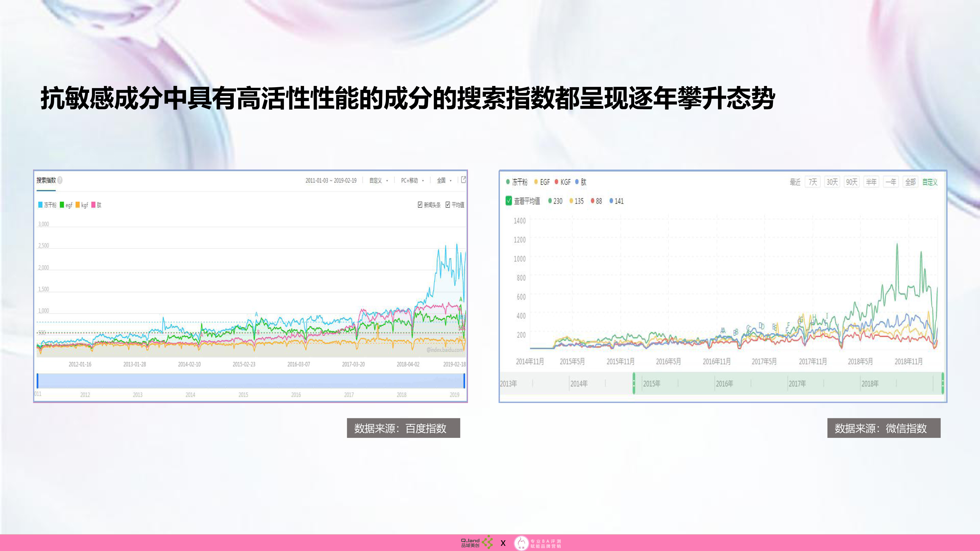Select the 半年 range button
The width and height of the screenshot is (980, 551).
click(871, 182)
